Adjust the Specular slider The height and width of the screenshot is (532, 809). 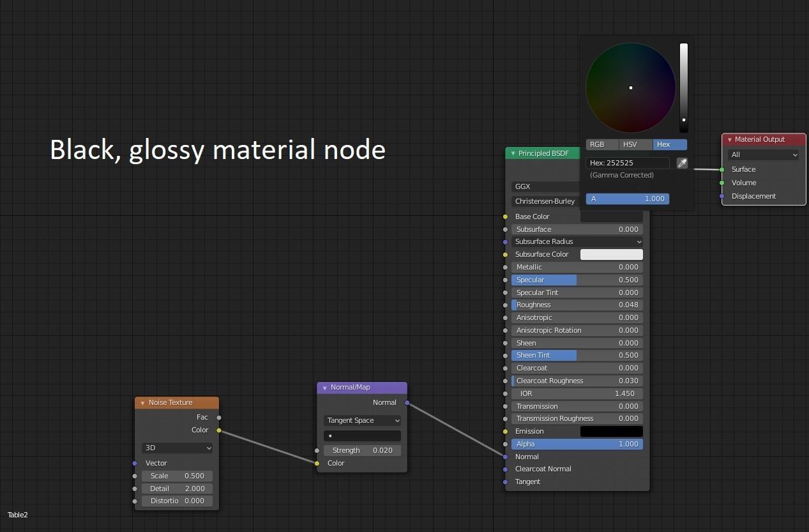577,280
